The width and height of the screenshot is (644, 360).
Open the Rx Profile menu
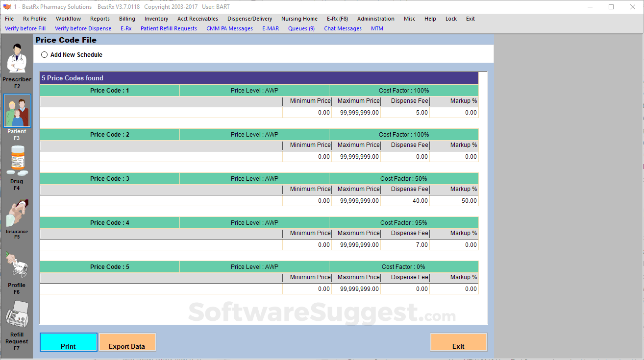coord(35,19)
